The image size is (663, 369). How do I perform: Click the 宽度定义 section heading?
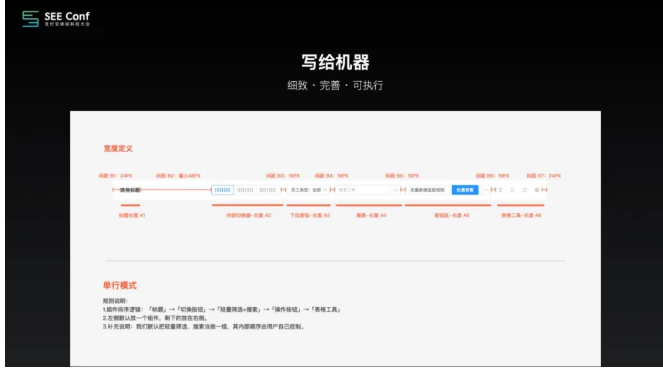(x=118, y=148)
